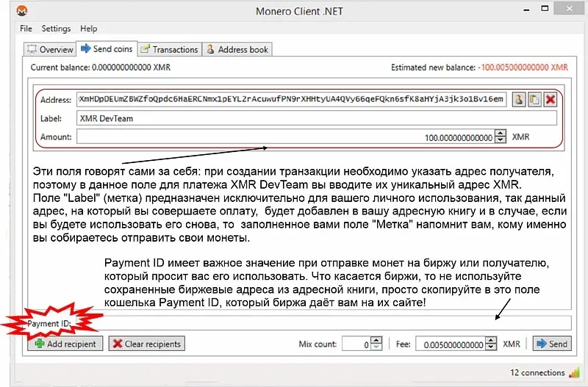Increase Amount with up stepper arrow
The image size is (588, 387).
tap(501, 133)
